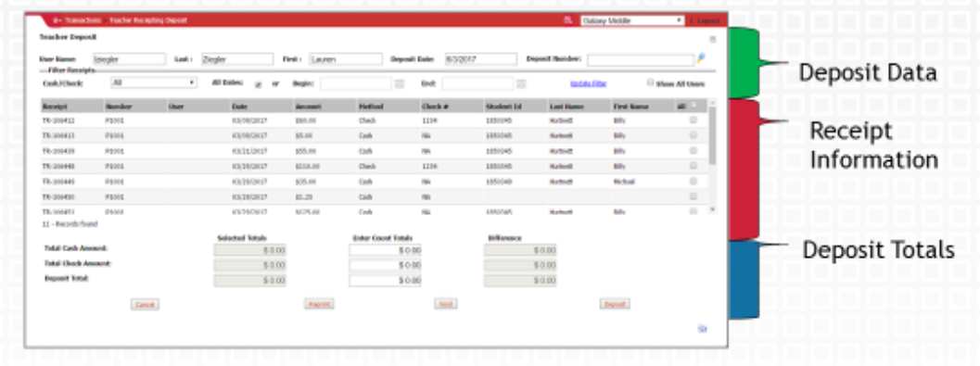Click the Update Filter link
The width and height of the screenshot is (980, 366).
pyautogui.click(x=588, y=83)
